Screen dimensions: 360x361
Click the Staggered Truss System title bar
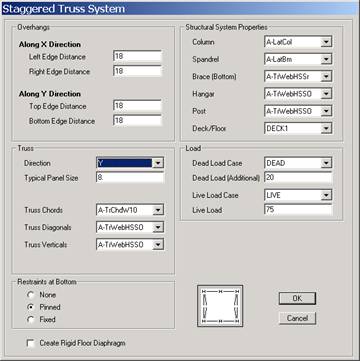coord(180,9)
